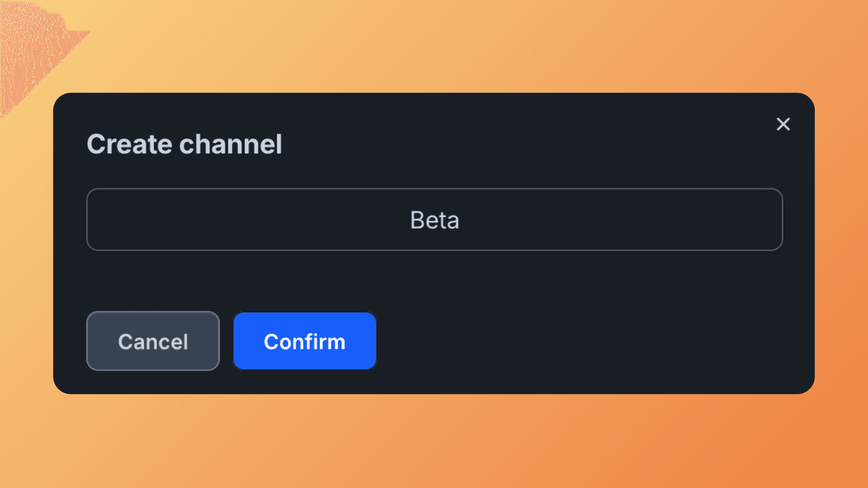The width and height of the screenshot is (868, 488).
Task: Focus the text box containing Beta
Action: (x=434, y=220)
